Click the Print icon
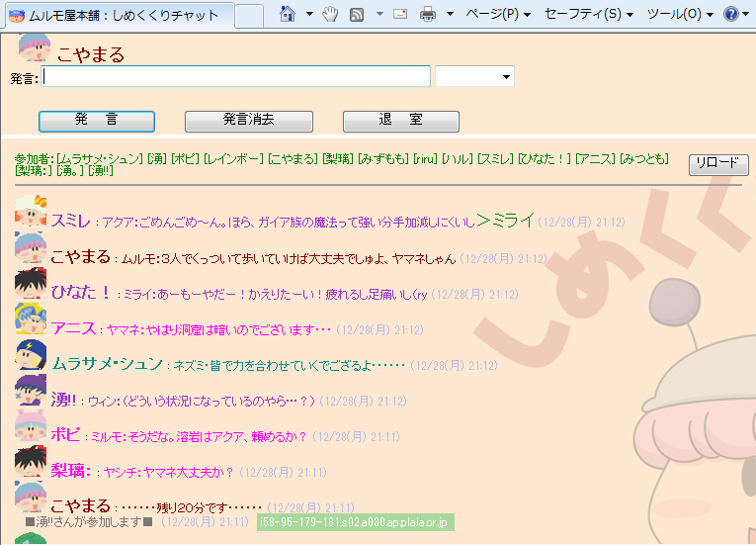Viewport: 756px width, 545px height. pyautogui.click(x=428, y=15)
